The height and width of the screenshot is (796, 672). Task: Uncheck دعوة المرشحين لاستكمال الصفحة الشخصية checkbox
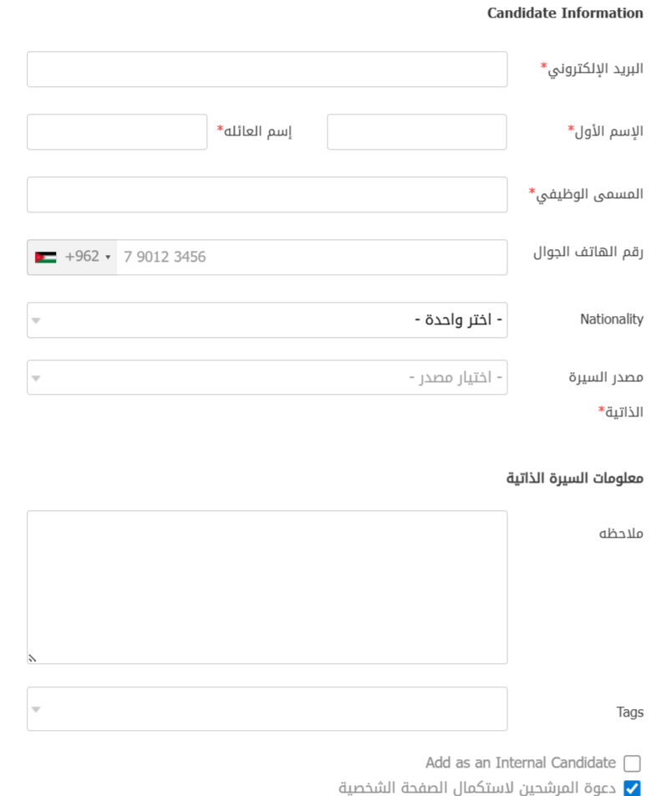632,788
